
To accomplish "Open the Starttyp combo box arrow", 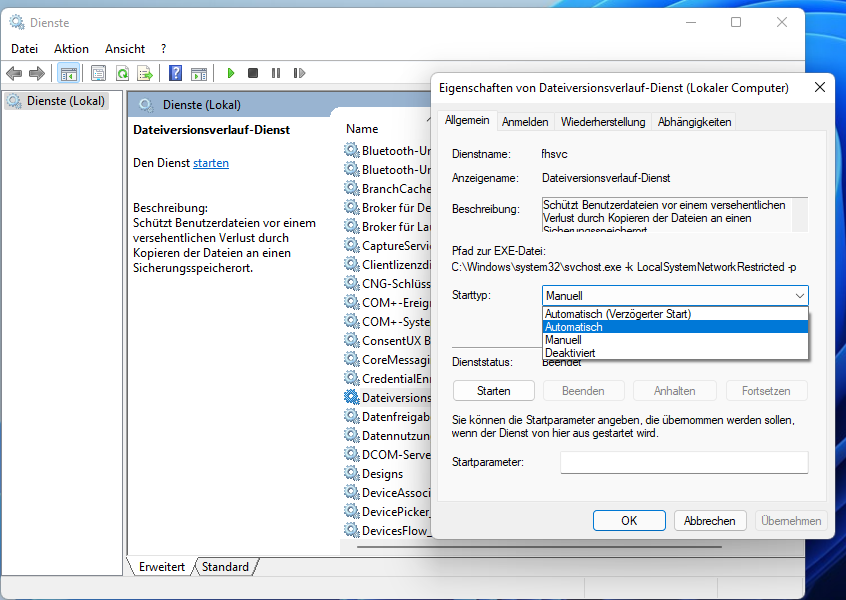I will (800, 296).
